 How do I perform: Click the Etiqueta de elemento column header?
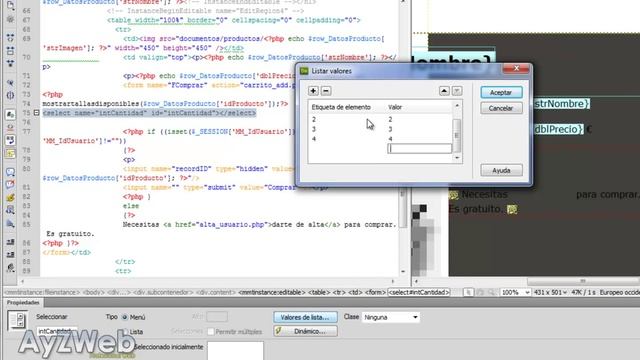341,107
